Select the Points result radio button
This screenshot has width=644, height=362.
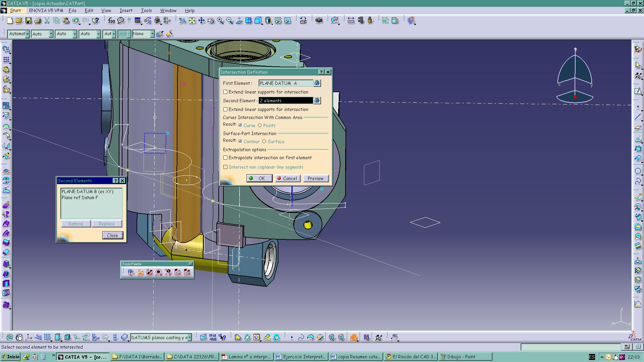click(x=260, y=125)
